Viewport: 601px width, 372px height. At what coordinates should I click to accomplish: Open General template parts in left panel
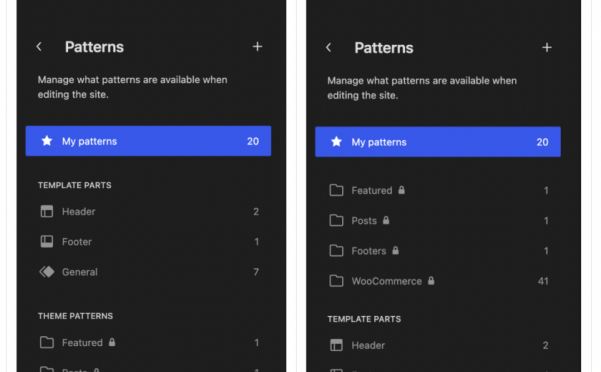coord(148,272)
